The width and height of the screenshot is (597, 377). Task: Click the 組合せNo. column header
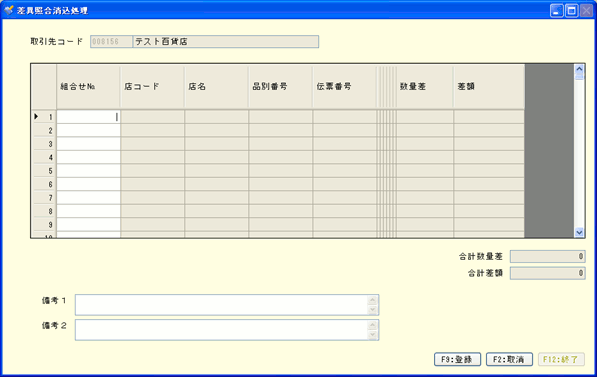click(88, 86)
